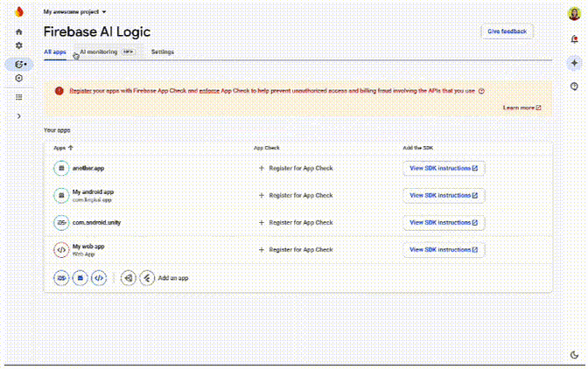Open the AI monitoring tab

pyautogui.click(x=108, y=52)
